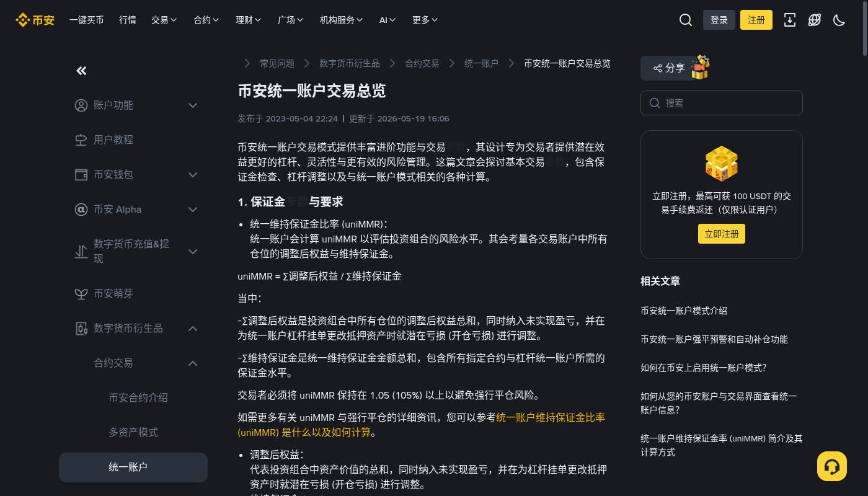Open the AI dropdown menu
Screen dimensions: 868x496
(x=387, y=20)
